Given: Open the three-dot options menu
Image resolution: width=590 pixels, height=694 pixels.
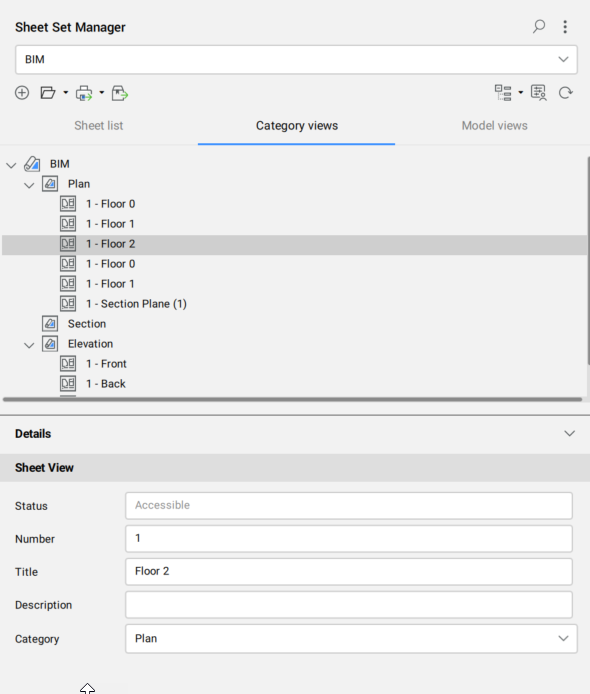Looking at the screenshot, I should [565, 27].
